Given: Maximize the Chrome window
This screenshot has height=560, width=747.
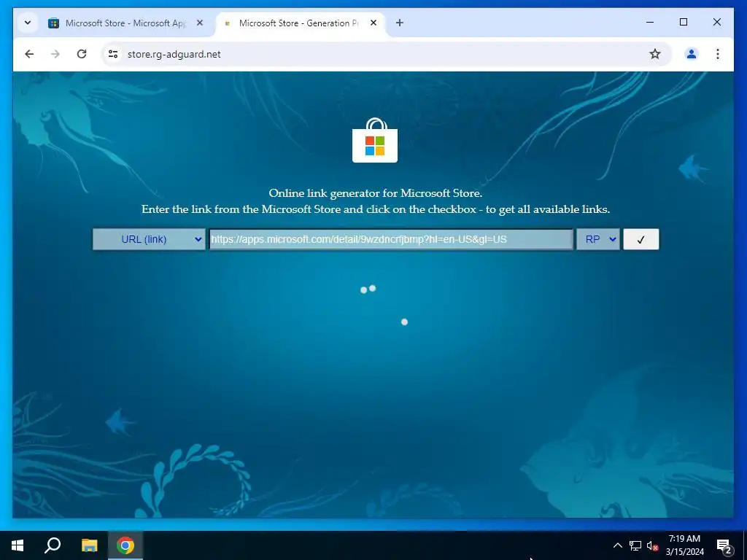Looking at the screenshot, I should click(x=683, y=23).
